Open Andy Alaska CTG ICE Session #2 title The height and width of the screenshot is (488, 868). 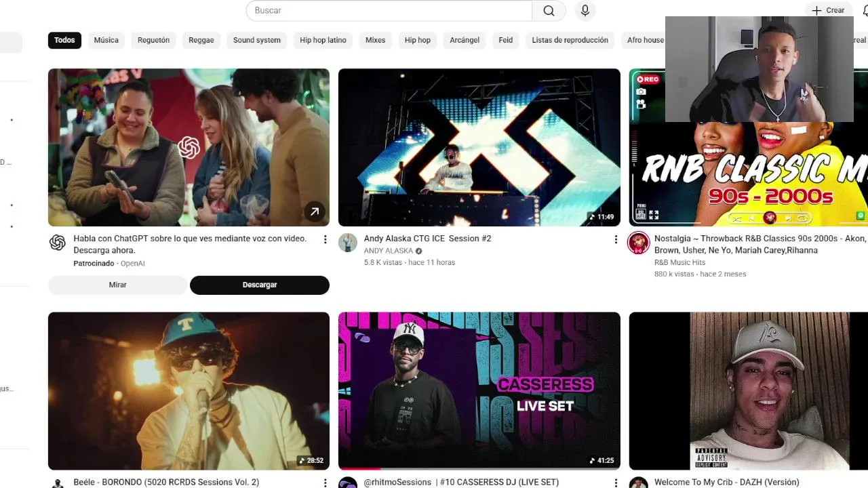tap(427, 239)
